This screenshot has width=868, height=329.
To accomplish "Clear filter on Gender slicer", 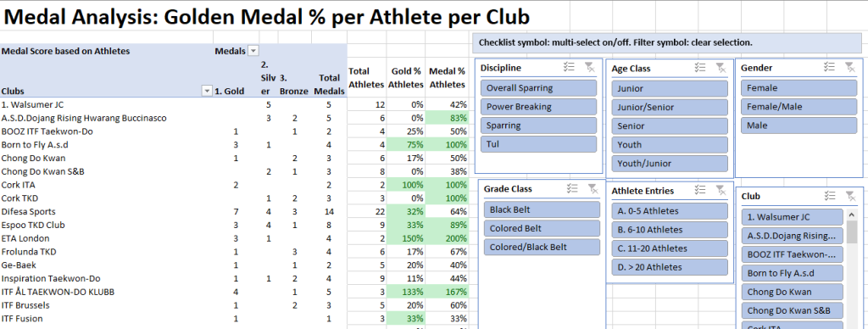I will click(849, 67).
